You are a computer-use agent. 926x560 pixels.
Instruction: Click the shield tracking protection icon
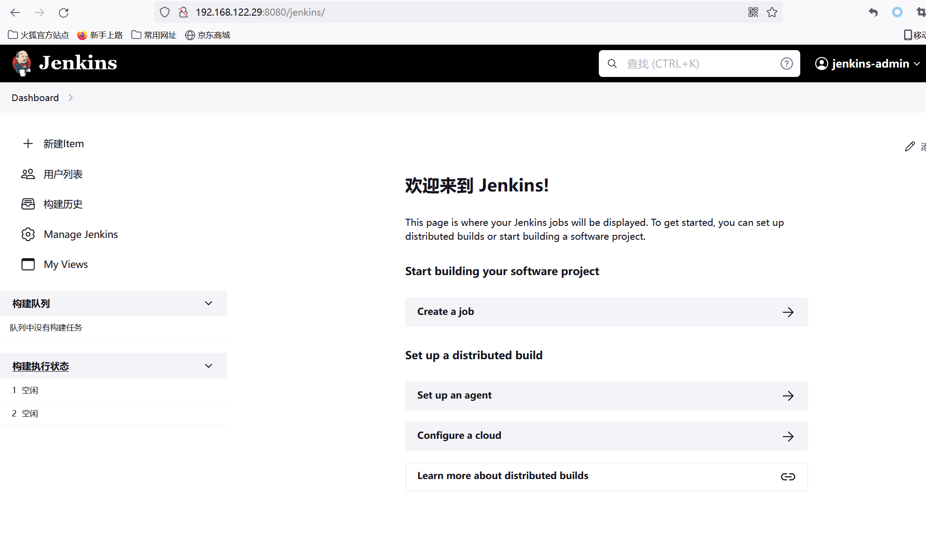[165, 13]
